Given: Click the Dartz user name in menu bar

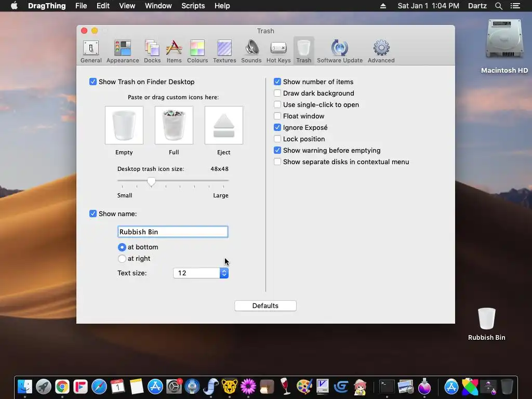Looking at the screenshot, I should (477, 6).
